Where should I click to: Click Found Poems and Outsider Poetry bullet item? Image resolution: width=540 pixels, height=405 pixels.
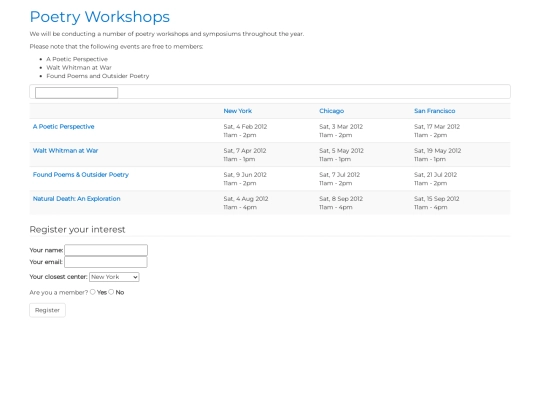pyautogui.click(x=98, y=76)
